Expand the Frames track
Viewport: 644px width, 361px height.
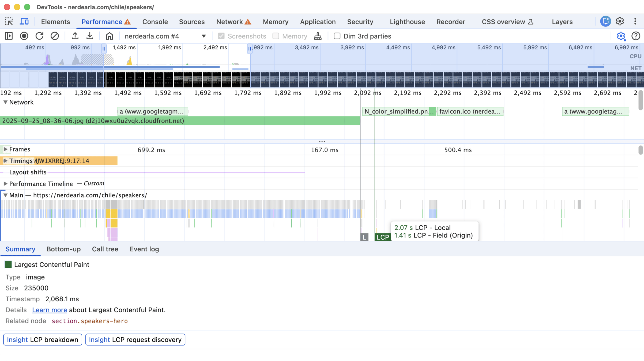5,149
